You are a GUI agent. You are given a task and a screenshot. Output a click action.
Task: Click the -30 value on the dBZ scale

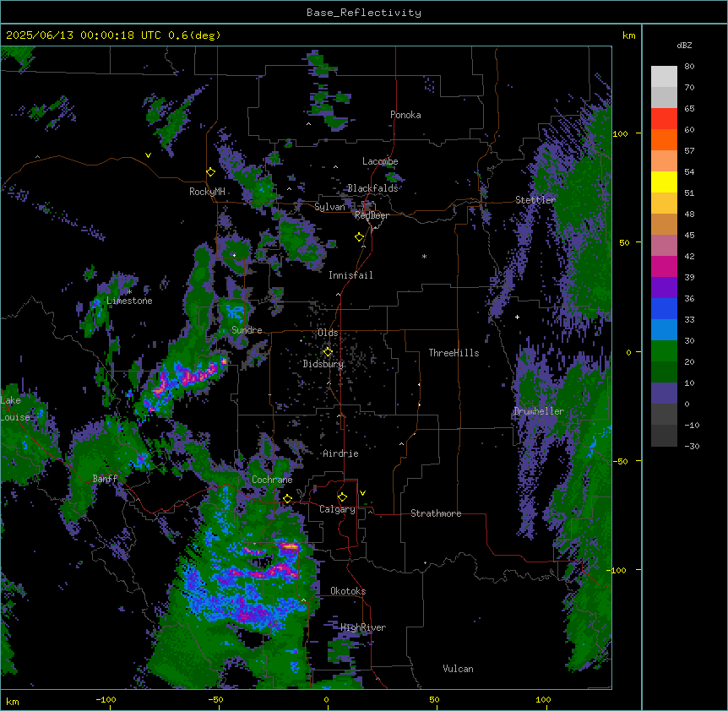[692, 446]
